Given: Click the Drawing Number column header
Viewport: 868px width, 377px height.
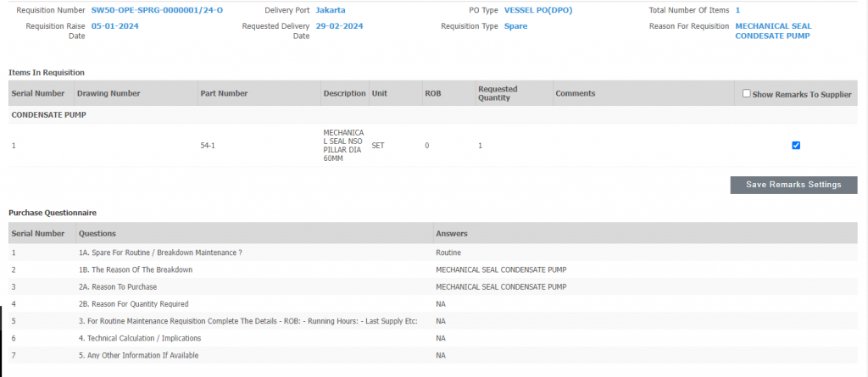Looking at the screenshot, I should [108, 93].
